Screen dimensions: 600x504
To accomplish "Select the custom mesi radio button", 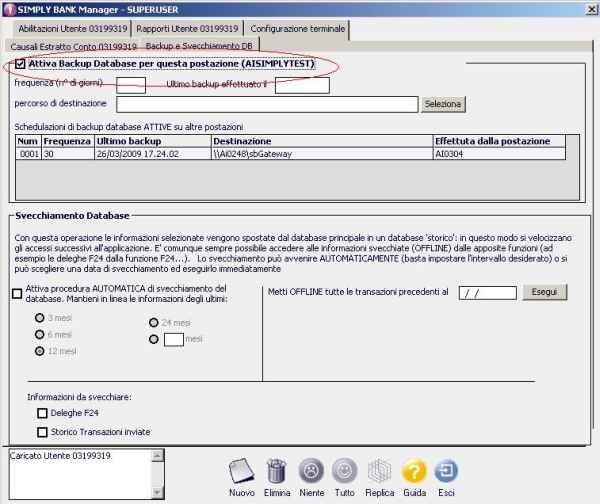I will [x=153, y=339].
